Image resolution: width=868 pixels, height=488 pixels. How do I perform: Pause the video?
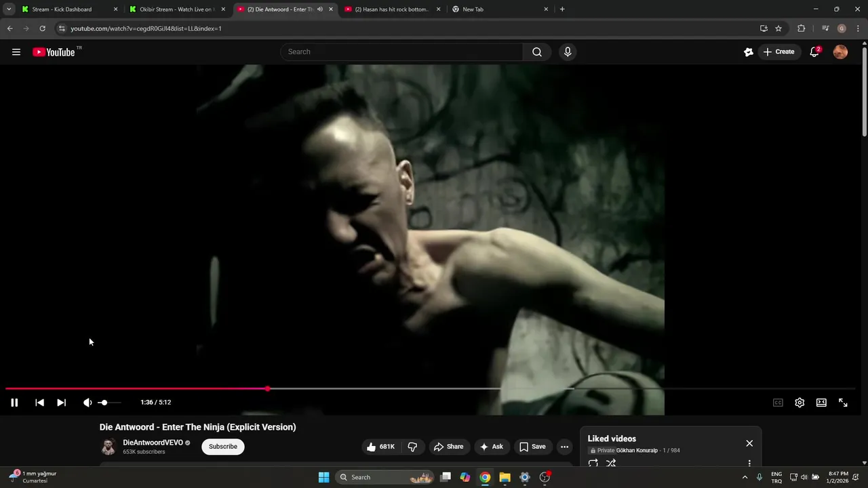coord(14,403)
